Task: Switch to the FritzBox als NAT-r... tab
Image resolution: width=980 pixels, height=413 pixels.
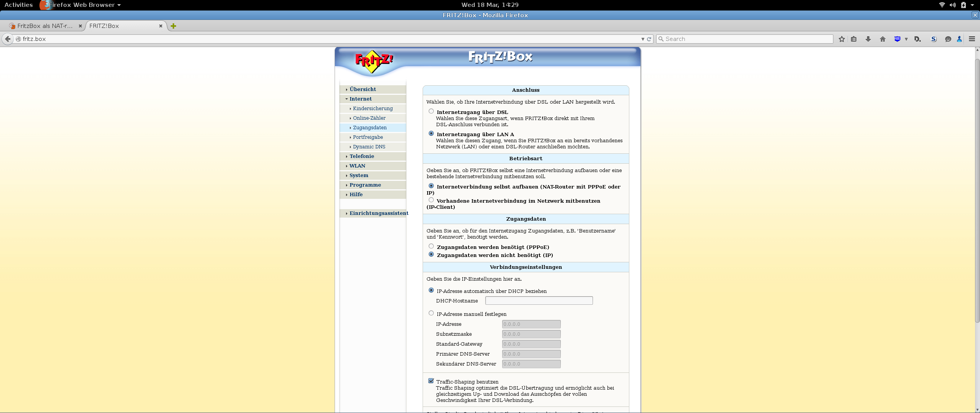Action: point(45,26)
